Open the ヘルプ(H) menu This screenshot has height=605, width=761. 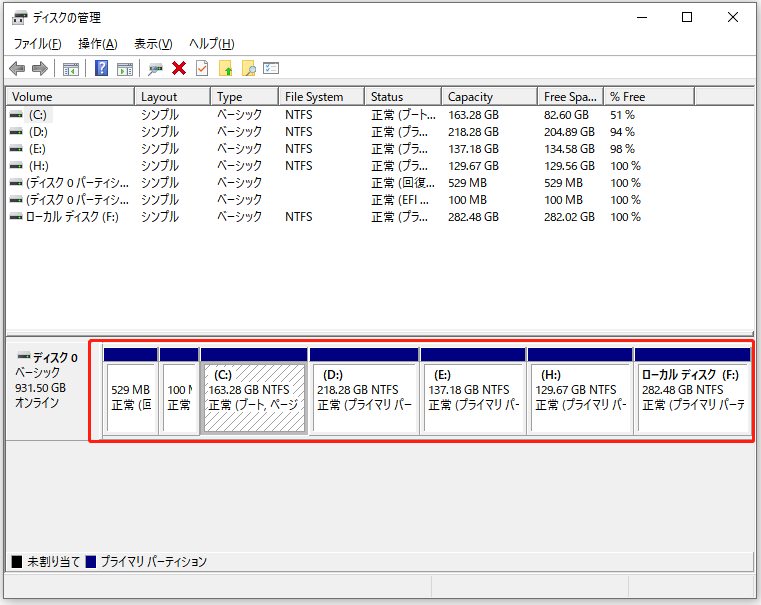pos(212,44)
